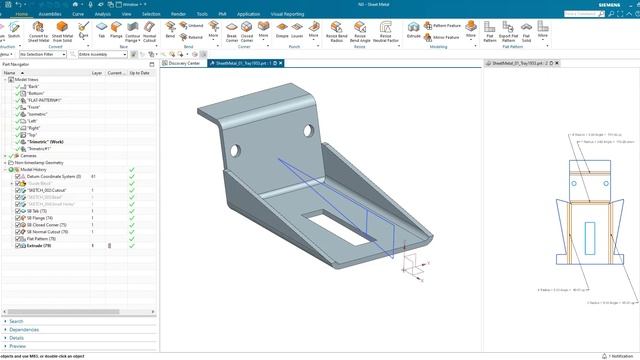640x360 pixels.
Task: Toggle Datum Coordinate System checkbox
Action: click(x=18, y=176)
